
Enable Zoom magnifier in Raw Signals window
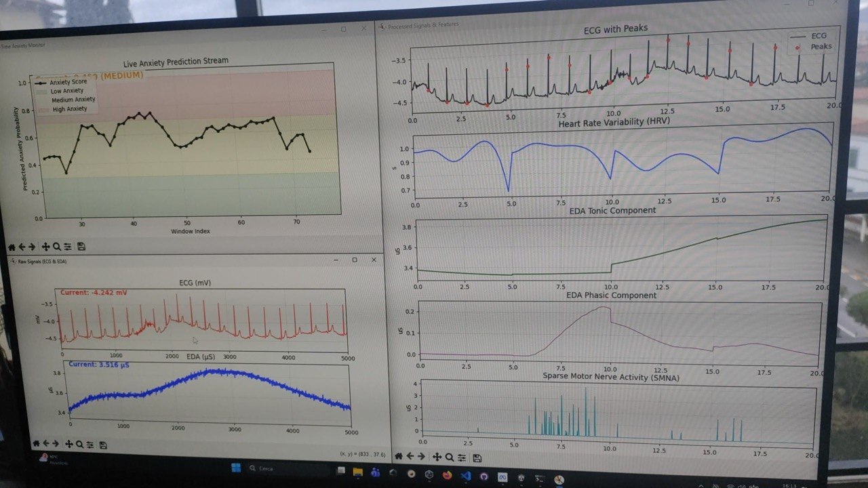click(79, 445)
